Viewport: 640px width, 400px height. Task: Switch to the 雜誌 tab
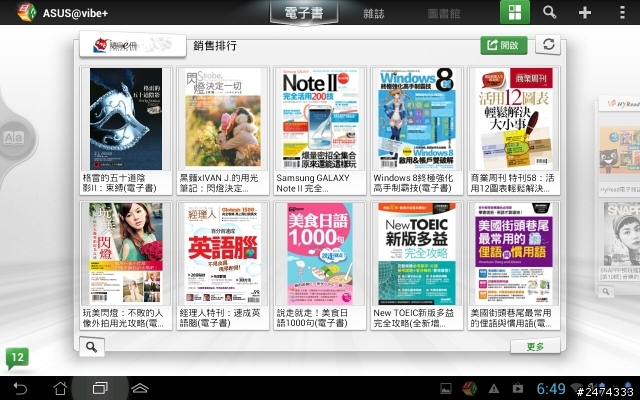click(374, 13)
